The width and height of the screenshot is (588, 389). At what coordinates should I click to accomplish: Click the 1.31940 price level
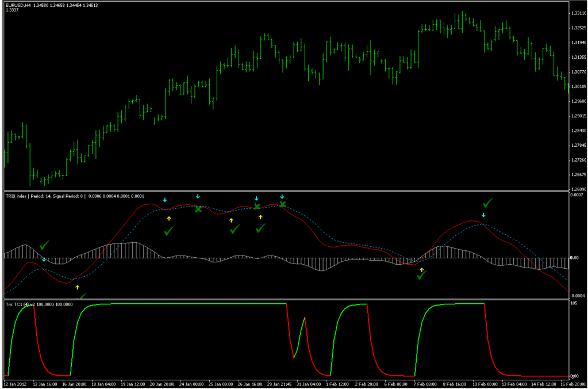click(579, 43)
